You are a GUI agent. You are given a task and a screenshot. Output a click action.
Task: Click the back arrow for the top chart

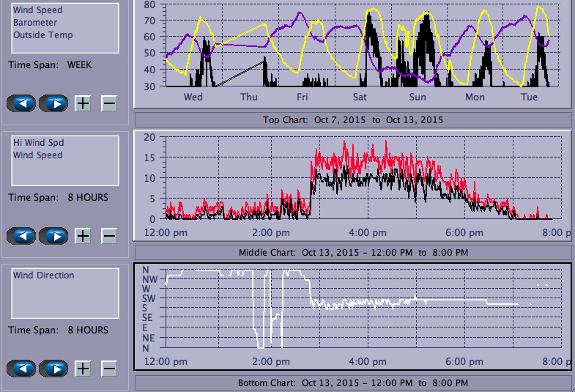coord(23,103)
